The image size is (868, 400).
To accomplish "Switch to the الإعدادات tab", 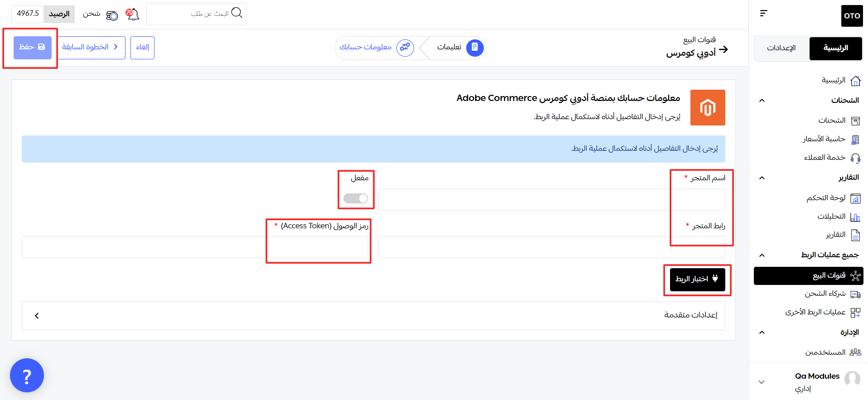I will click(x=781, y=48).
